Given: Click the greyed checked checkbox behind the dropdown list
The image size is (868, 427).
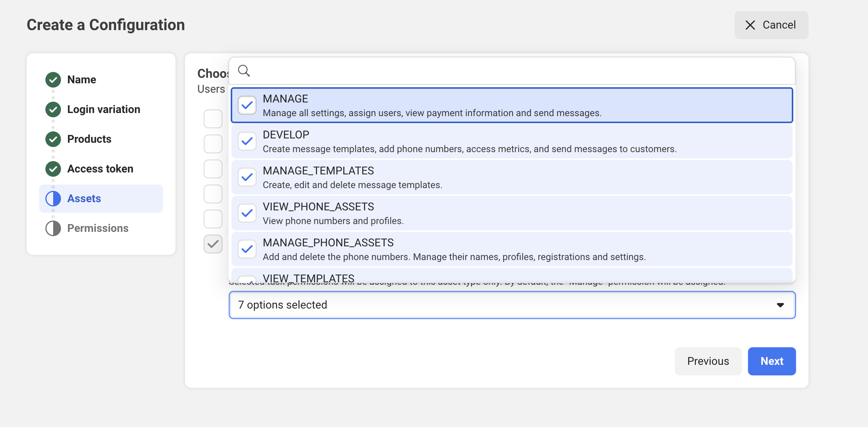Looking at the screenshot, I should coord(213,244).
